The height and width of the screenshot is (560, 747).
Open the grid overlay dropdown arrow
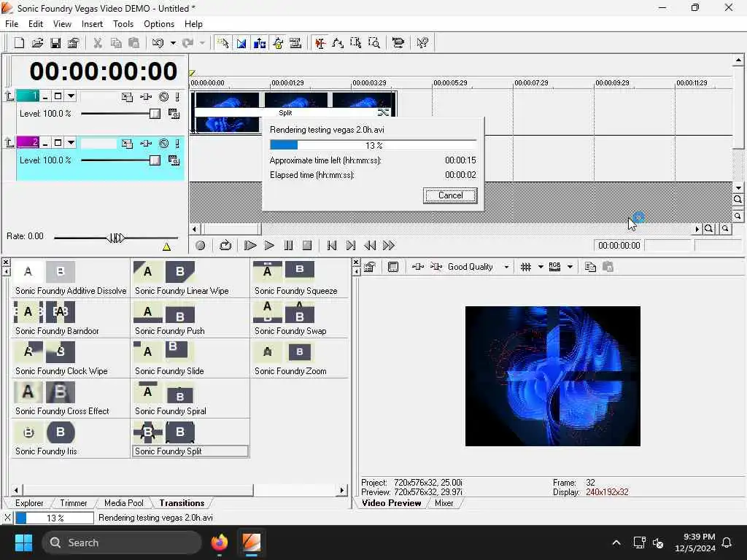[541, 267]
